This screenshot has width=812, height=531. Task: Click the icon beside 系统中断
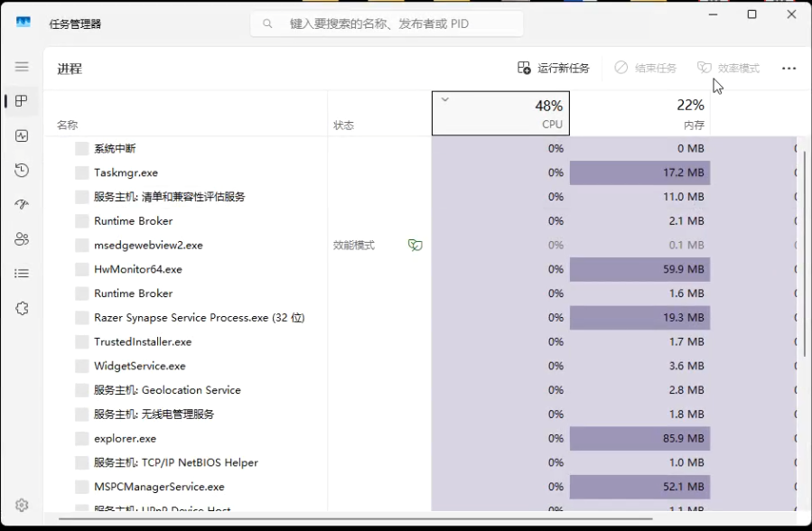coord(82,148)
